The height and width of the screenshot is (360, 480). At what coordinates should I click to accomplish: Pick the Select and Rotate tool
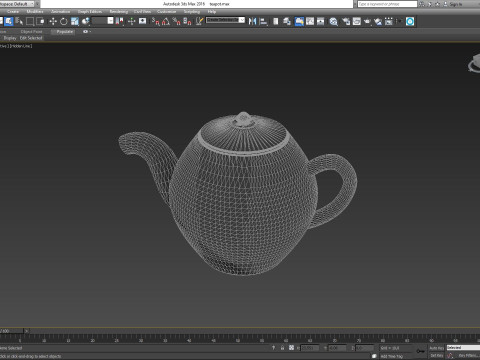[64, 21]
